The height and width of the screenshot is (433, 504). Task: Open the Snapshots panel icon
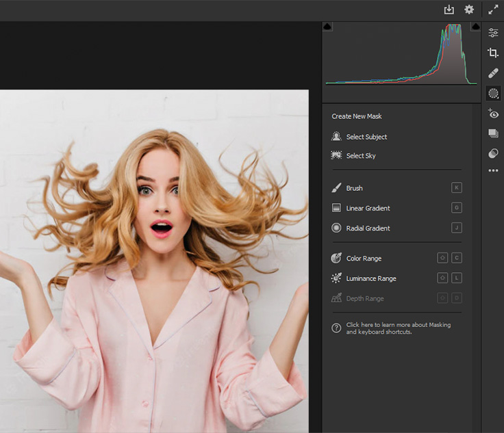coord(493,133)
